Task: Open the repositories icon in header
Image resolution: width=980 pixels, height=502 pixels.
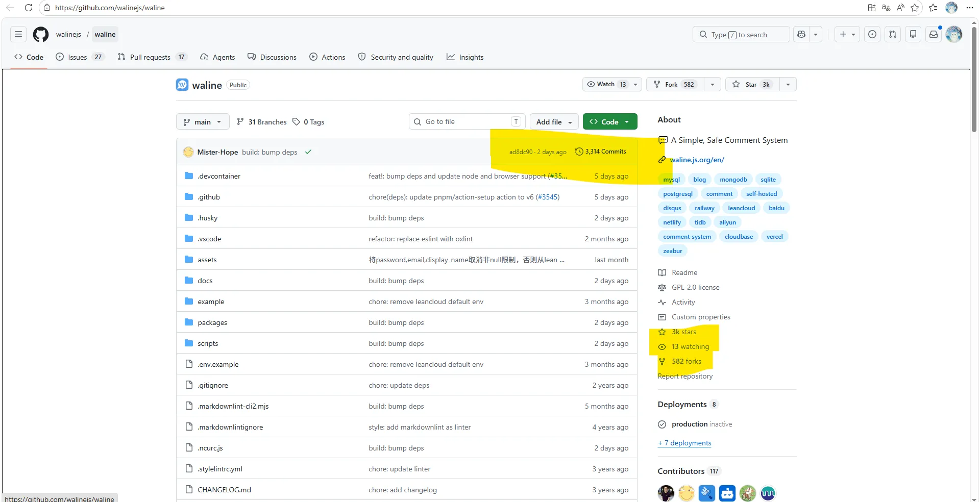Action: (x=913, y=34)
